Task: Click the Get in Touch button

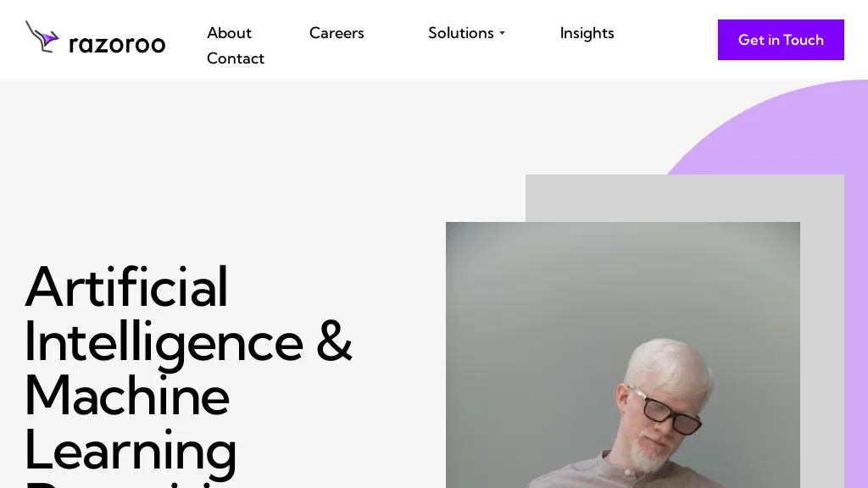Action: pos(781,40)
